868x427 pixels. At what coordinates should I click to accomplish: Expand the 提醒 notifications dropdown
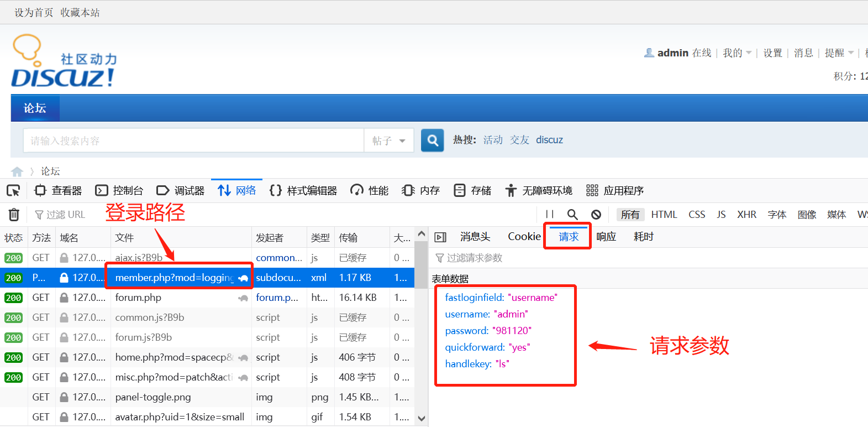point(839,53)
